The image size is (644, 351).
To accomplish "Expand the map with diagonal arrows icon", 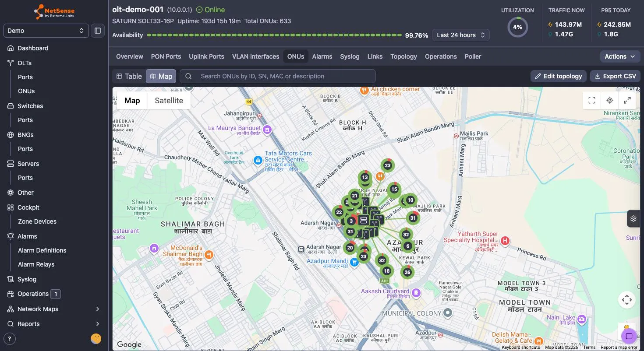I will 627,100.
